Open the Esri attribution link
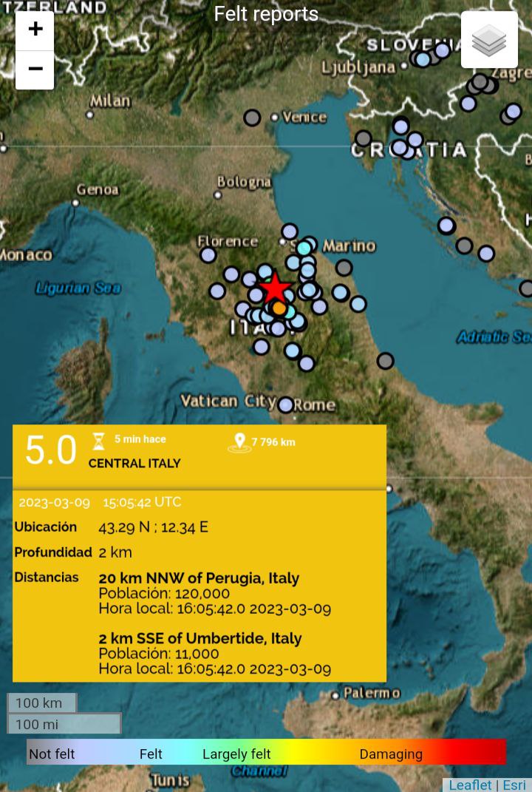This screenshot has height=792, width=532. (x=514, y=785)
